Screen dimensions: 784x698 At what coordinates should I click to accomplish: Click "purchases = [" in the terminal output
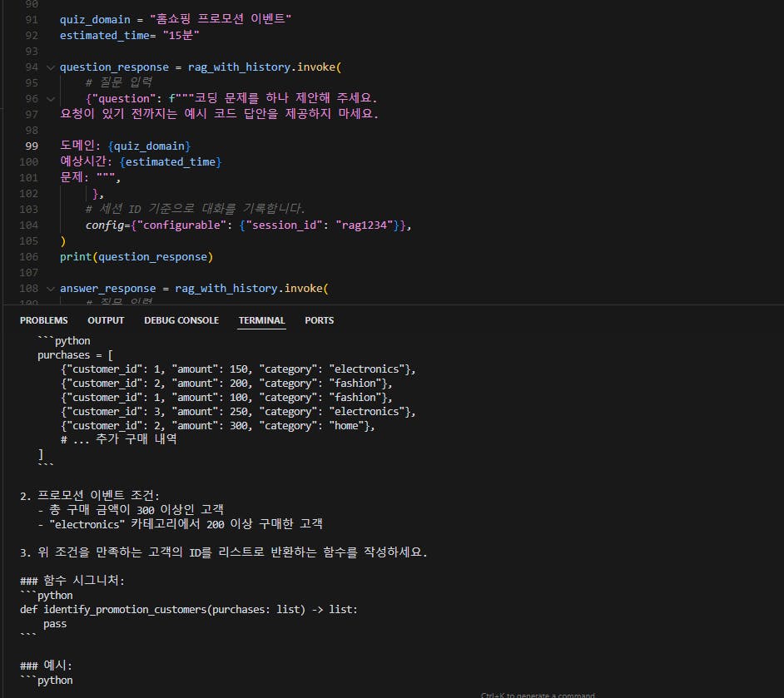click(x=75, y=355)
